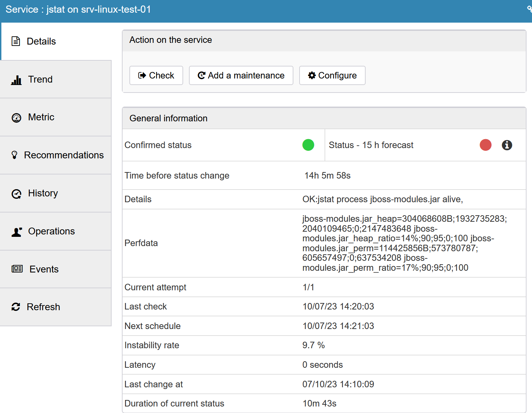Screen dimensions: 532x413
Task: Open the Configure button
Action: click(332, 75)
